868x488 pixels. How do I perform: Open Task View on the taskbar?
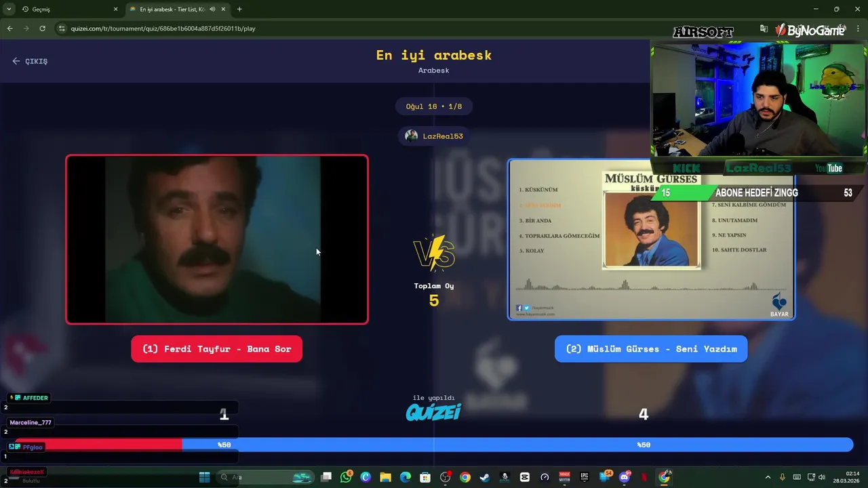click(326, 477)
